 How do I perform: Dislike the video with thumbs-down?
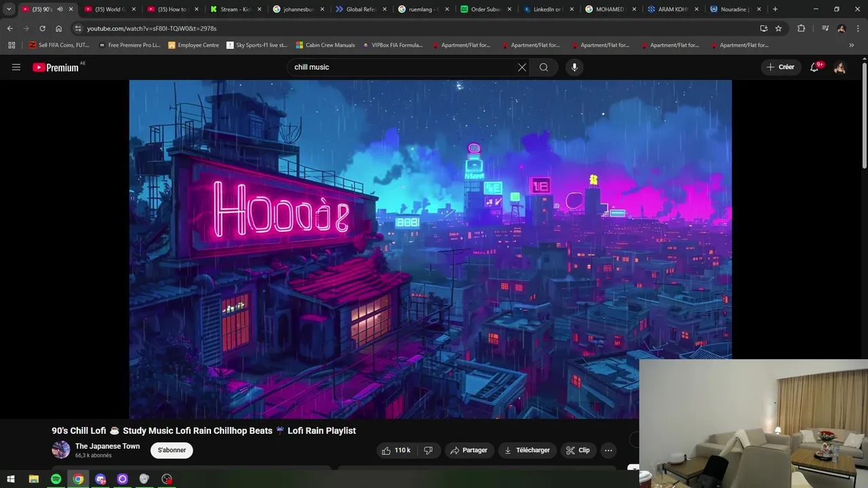[x=428, y=450]
